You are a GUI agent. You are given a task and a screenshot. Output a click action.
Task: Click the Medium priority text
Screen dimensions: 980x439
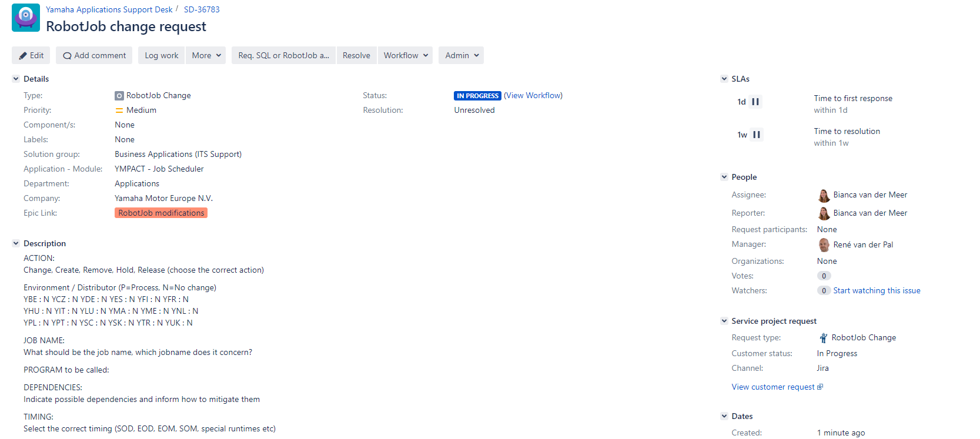[x=141, y=110]
